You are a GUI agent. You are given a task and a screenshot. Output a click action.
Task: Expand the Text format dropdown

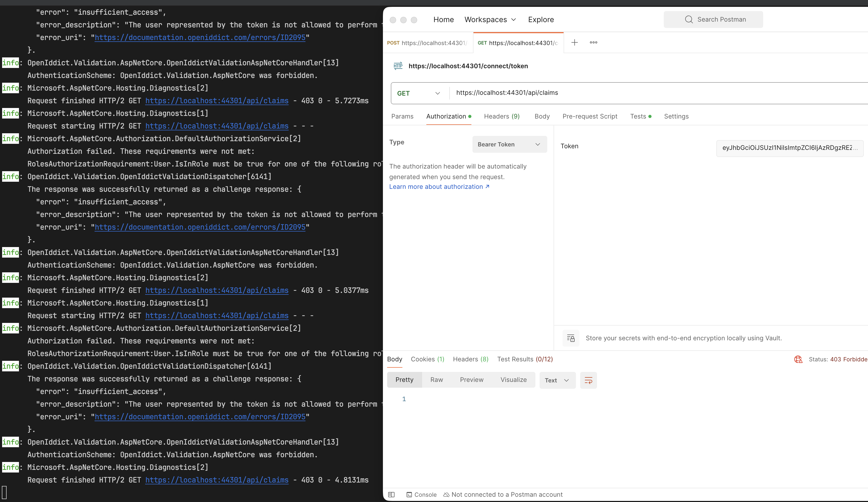click(x=557, y=380)
